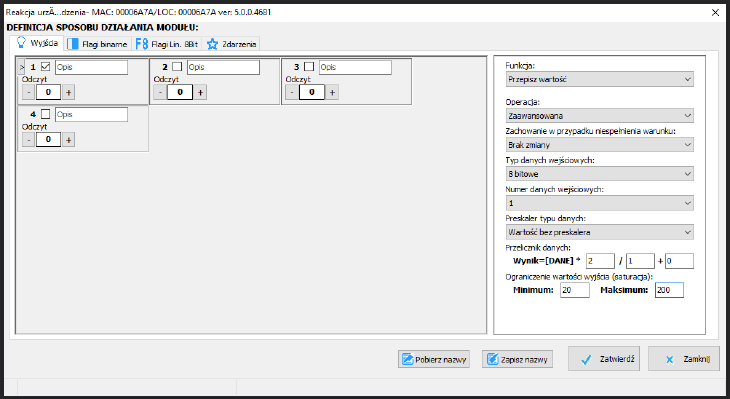Click the binary flags icon on Flagi binarne tab
This screenshot has width=730, height=399.
[x=73, y=44]
